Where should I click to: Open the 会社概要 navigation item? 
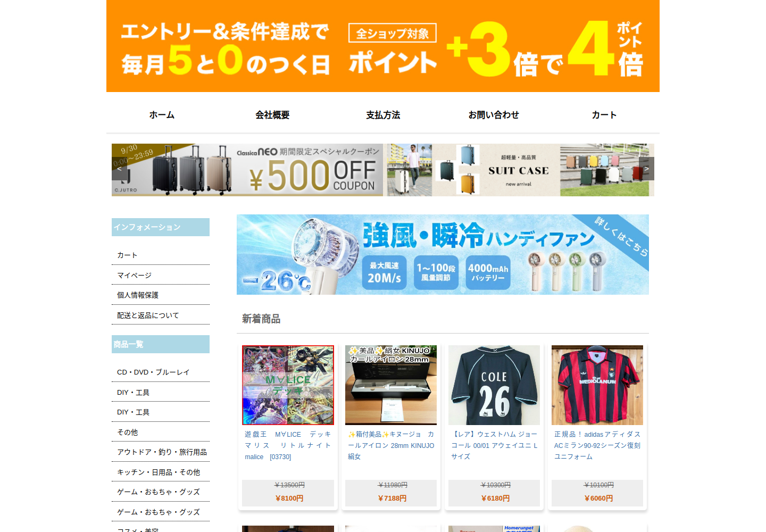272,115
